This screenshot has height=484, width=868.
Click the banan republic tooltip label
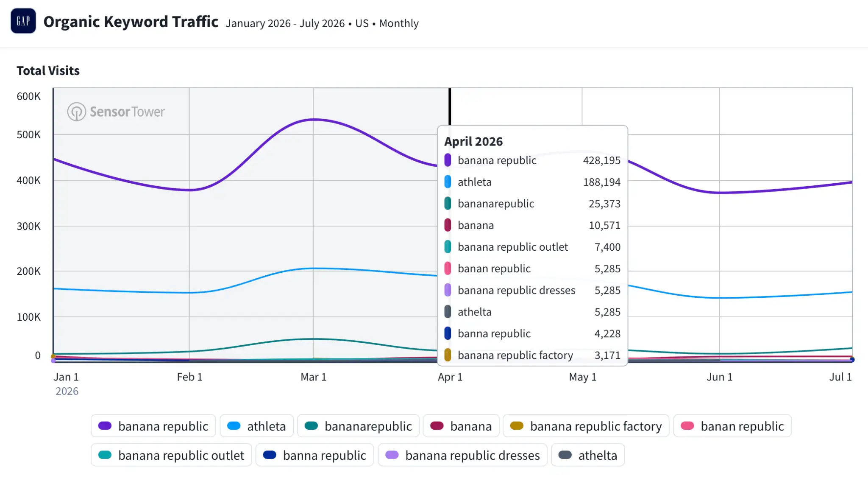click(x=494, y=269)
